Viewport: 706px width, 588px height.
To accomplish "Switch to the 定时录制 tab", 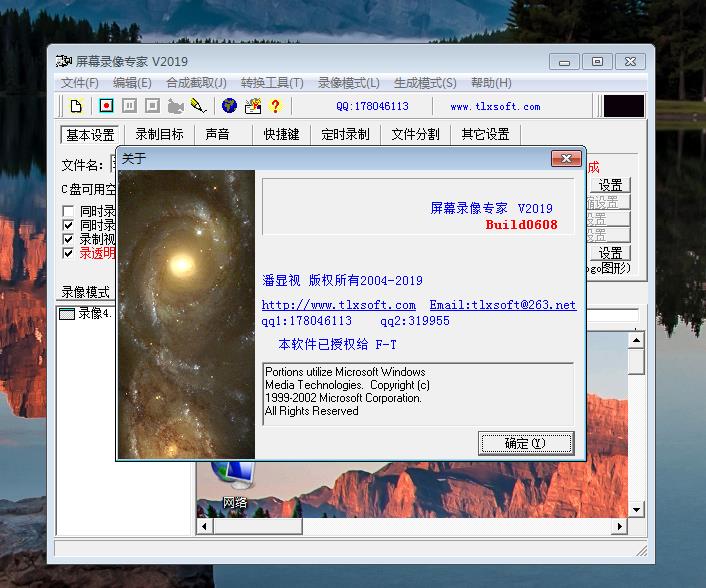I will (x=345, y=135).
